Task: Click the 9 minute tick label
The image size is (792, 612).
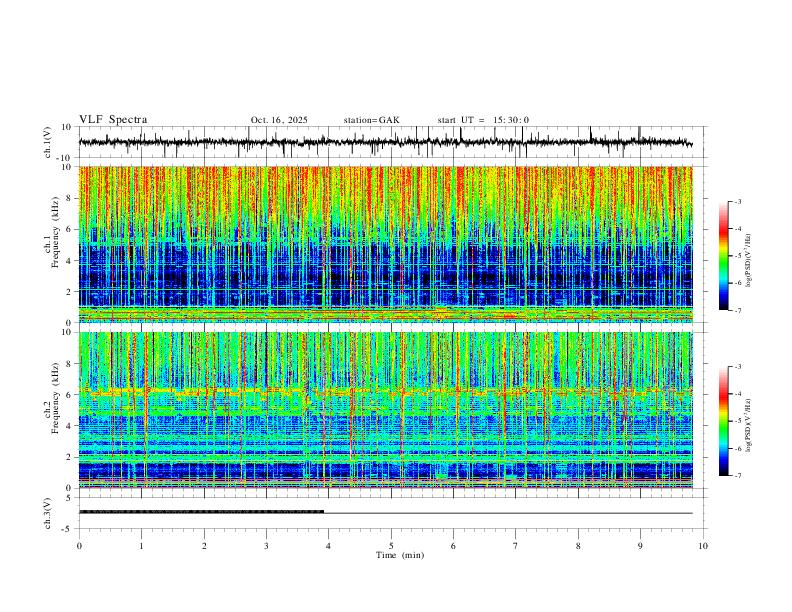Action: 640,546
